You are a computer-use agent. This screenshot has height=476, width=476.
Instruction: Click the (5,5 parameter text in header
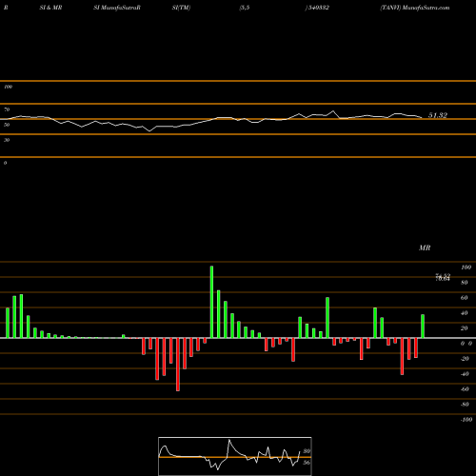[245, 8]
